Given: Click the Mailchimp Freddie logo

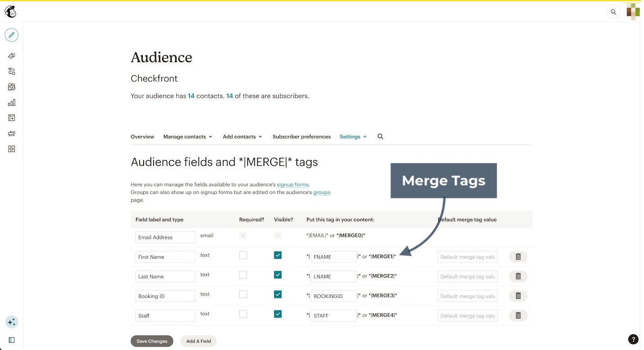Looking at the screenshot, I should 10,11.
